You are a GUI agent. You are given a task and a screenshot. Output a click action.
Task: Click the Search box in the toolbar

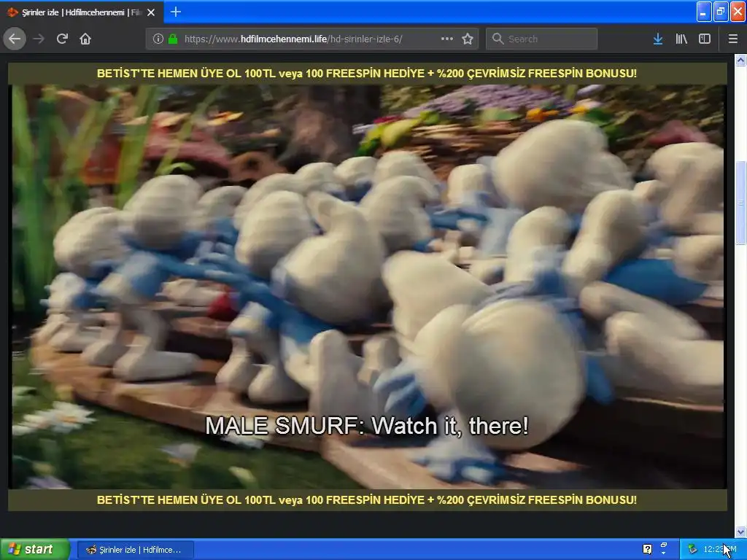pyautogui.click(x=542, y=39)
